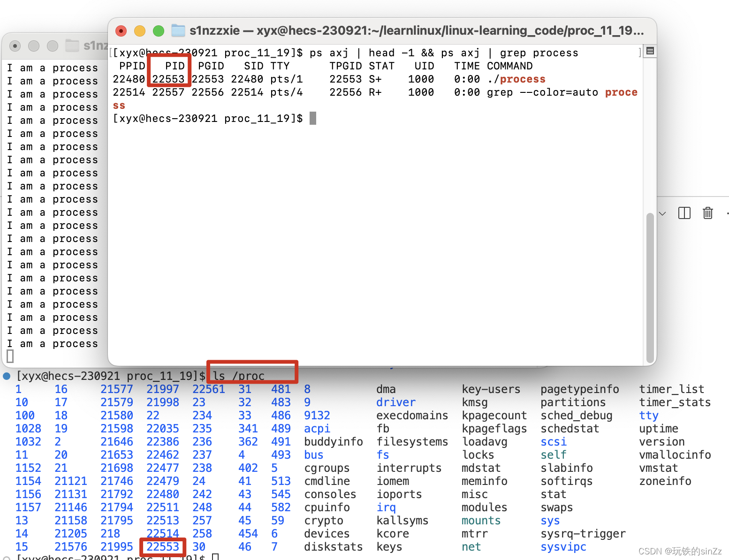Click directory 1028 in /proc listing
The height and width of the screenshot is (560, 729).
click(x=28, y=429)
